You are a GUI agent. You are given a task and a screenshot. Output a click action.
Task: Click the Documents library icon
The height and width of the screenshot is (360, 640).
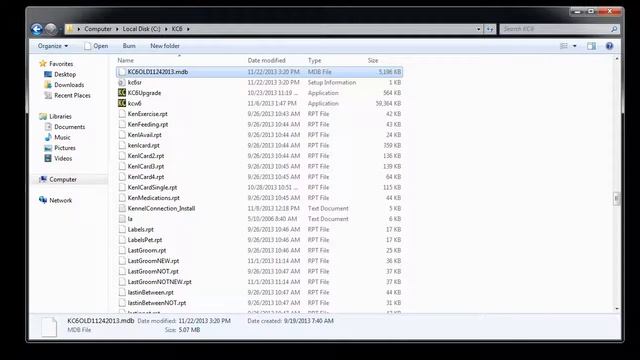[x=48, y=127]
